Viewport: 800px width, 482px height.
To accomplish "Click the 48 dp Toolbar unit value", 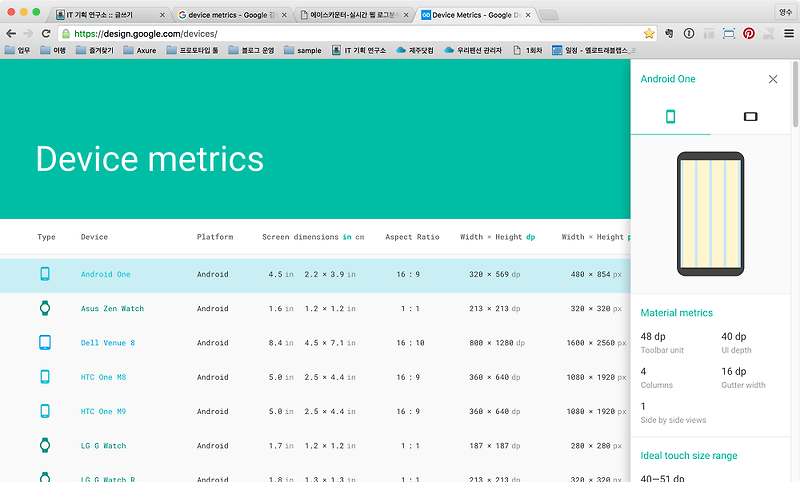I will click(653, 336).
